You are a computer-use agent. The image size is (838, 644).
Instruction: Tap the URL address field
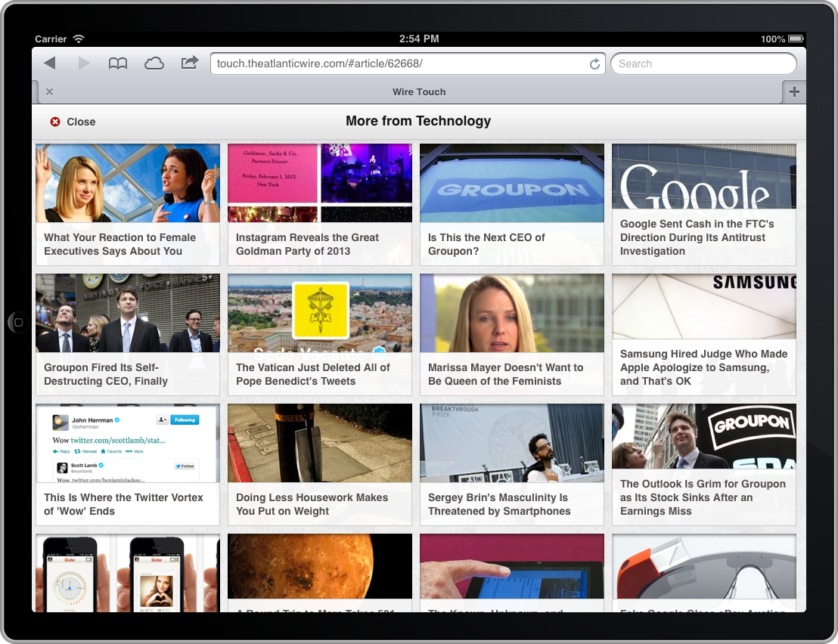(407, 63)
